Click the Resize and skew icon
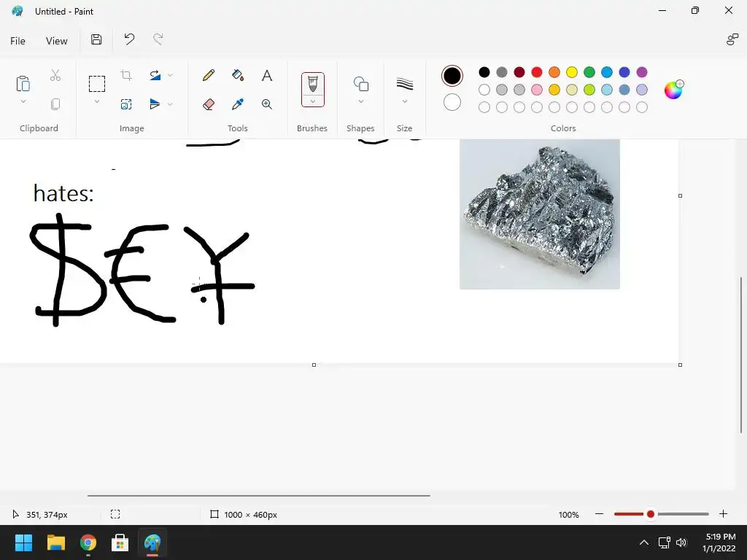 pos(126,104)
